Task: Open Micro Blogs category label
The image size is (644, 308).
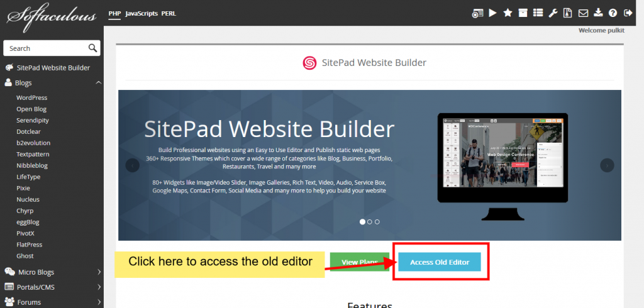Action: point(36,272)
